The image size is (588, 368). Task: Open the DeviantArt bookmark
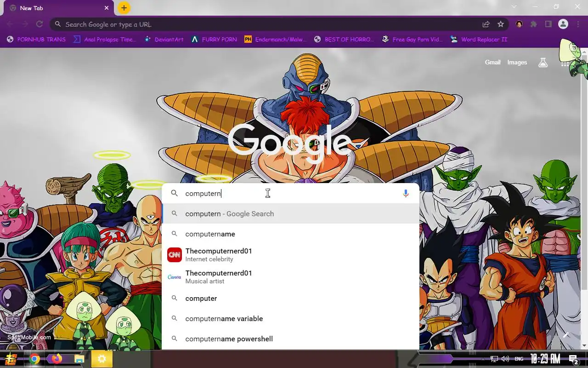tap(164, 40)
